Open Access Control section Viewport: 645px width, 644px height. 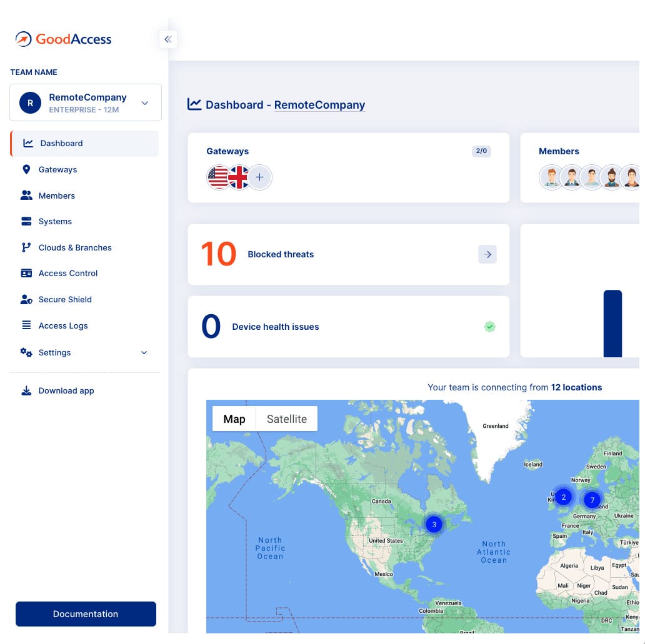[68, 274]
